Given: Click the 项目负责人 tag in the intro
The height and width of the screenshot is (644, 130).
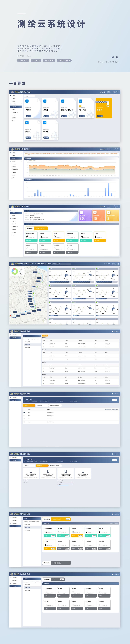Looking at the screenshot, I should tap(64, 60).
